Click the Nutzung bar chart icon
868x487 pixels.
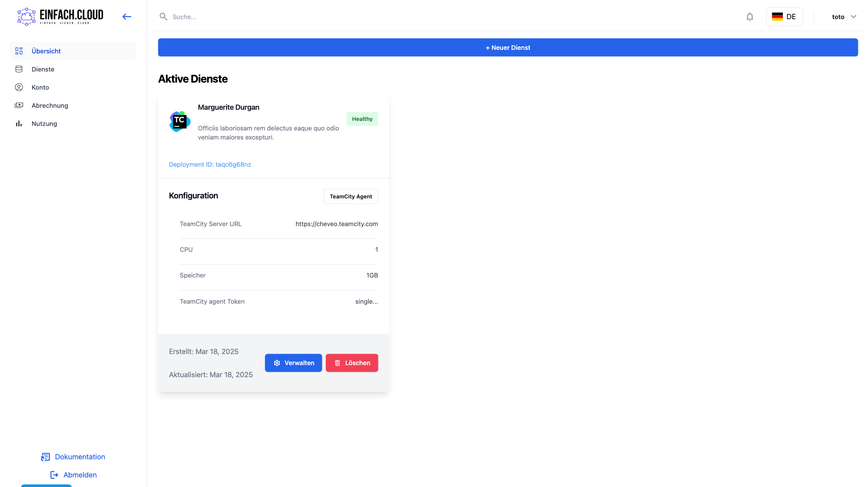(19, 123)
